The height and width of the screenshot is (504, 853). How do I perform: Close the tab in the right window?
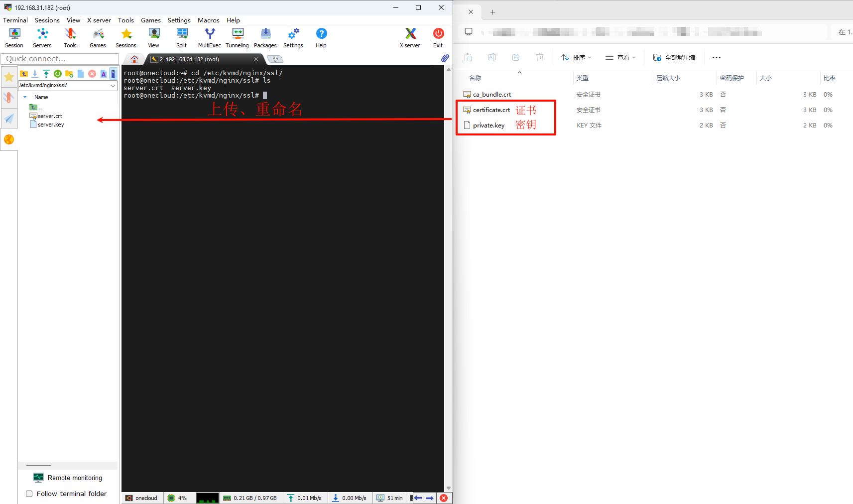[471, 12]
